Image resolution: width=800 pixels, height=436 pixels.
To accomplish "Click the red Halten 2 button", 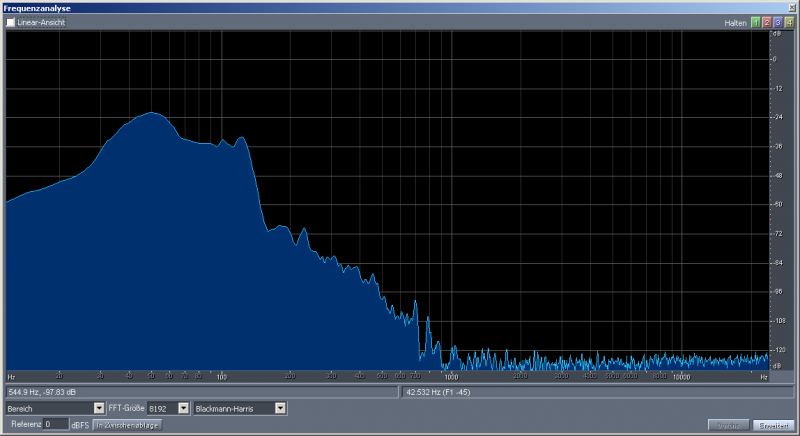I will [767, 22].
